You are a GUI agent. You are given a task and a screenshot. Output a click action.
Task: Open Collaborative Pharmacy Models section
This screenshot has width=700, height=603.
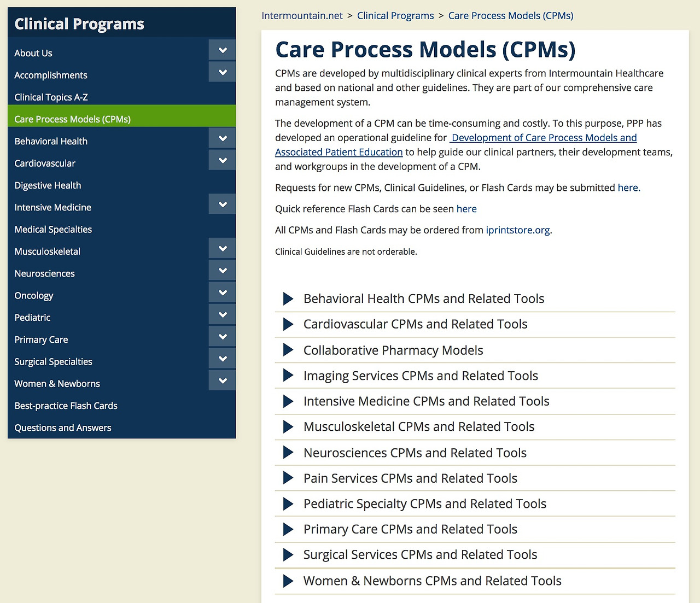coord(393,350)
